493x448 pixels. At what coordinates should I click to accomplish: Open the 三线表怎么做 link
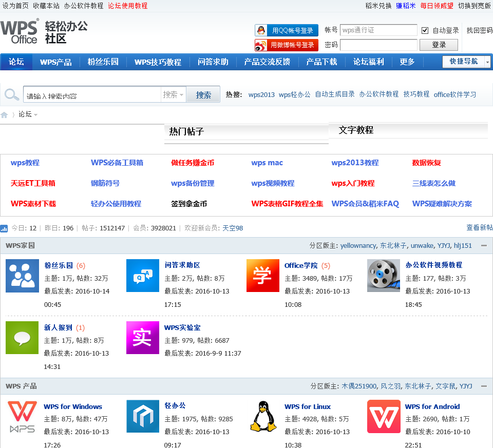point(433,183)
